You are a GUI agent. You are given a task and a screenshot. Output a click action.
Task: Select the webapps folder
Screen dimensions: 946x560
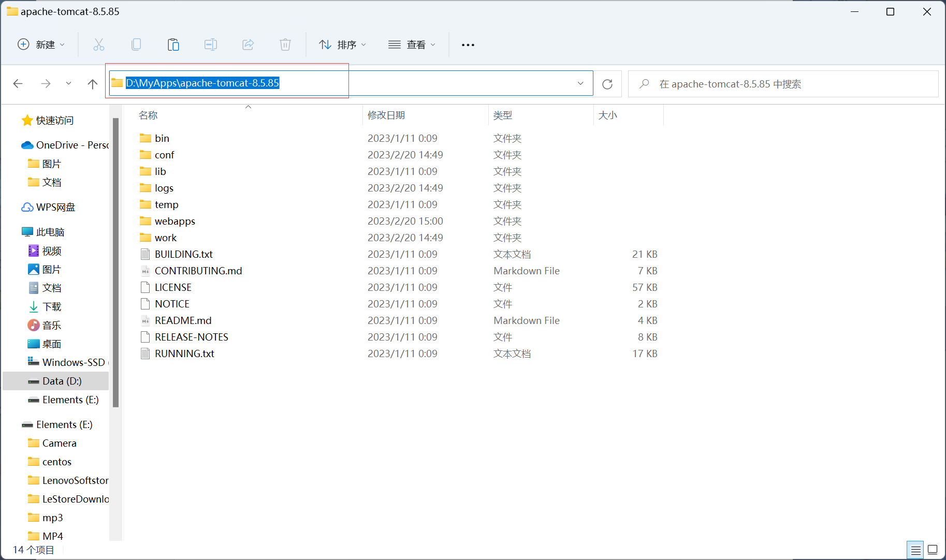[174, 222]
